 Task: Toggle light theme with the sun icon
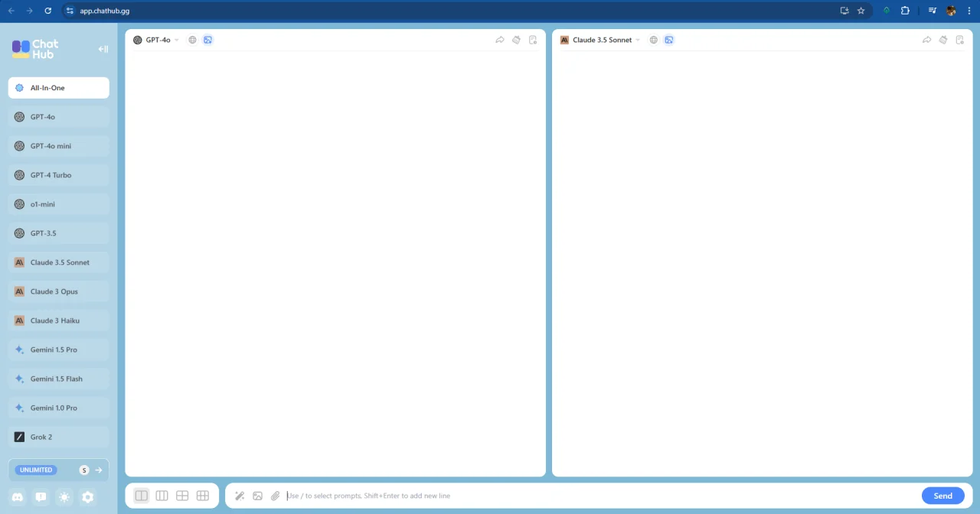[64, 497]
